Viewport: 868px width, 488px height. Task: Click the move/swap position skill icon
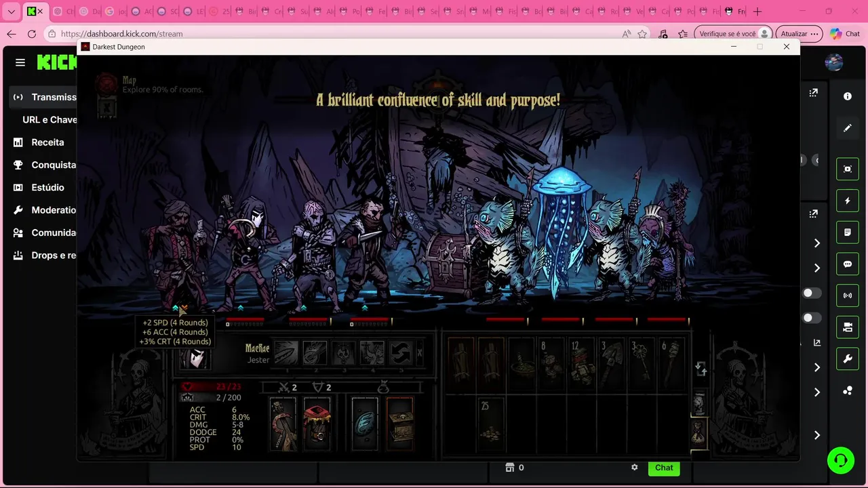pyautogui.click(x=400, y=353)
